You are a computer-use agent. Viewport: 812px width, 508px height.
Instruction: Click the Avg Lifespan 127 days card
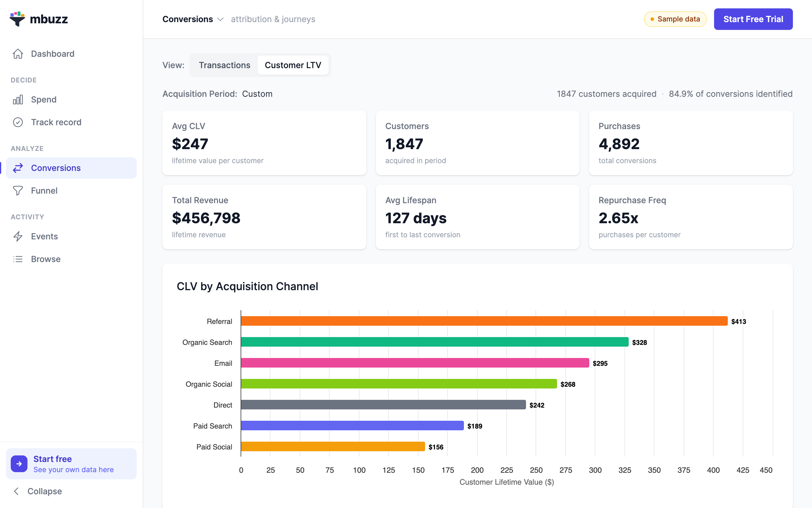[477, 217]
